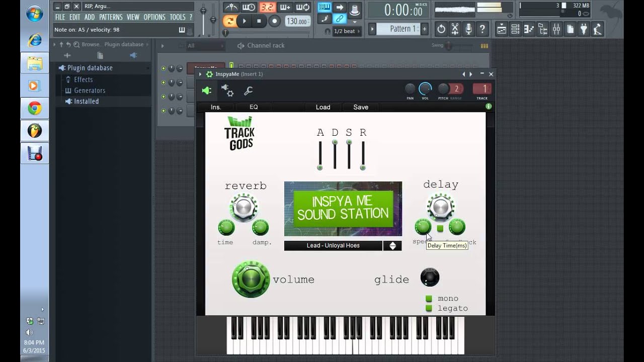Toggle third channel's green mute LED
Viewport: 644px width, 362px height.
[164, 97]
